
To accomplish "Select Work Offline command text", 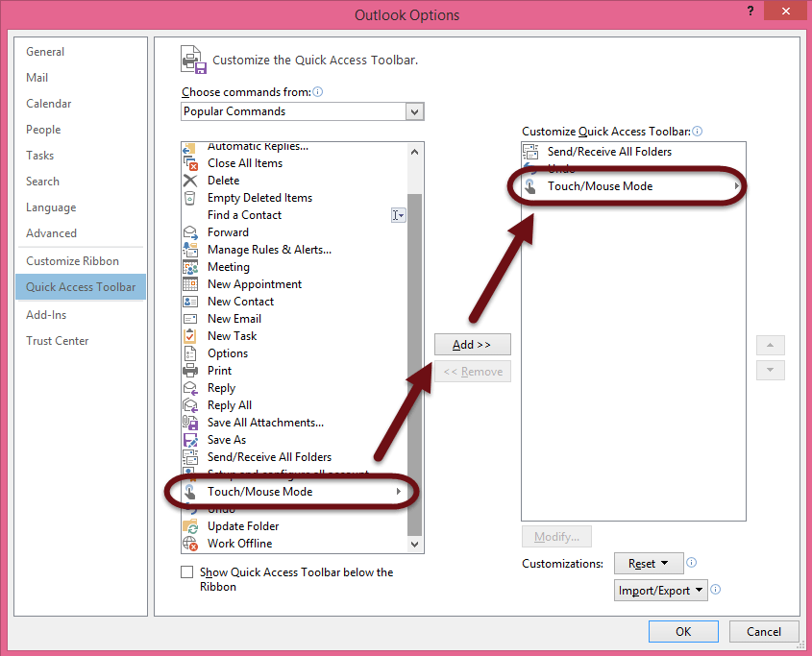I will [240, 544].
